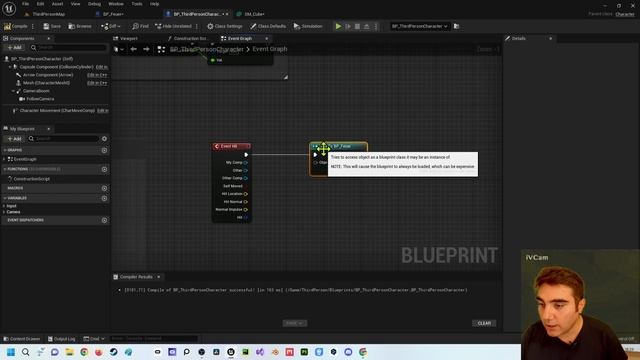Open the Find tool in toolbar
640x360 pixels.
(x=140, y=26)
